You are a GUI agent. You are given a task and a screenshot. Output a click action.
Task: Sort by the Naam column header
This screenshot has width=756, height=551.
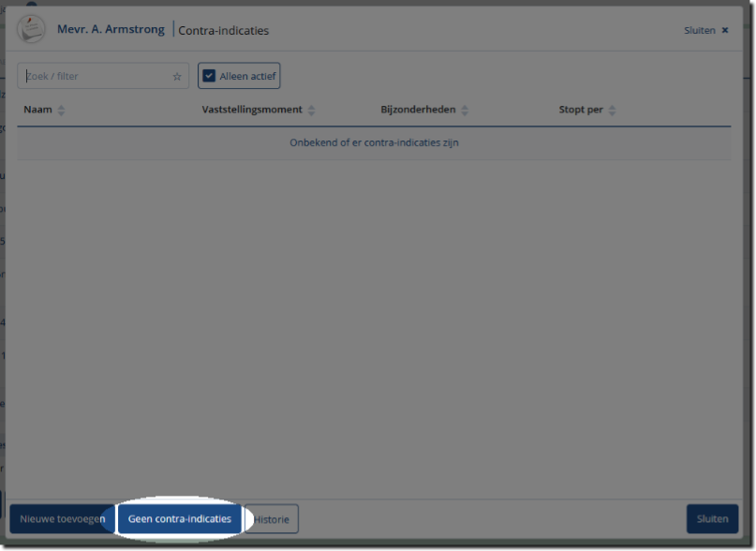37,111
